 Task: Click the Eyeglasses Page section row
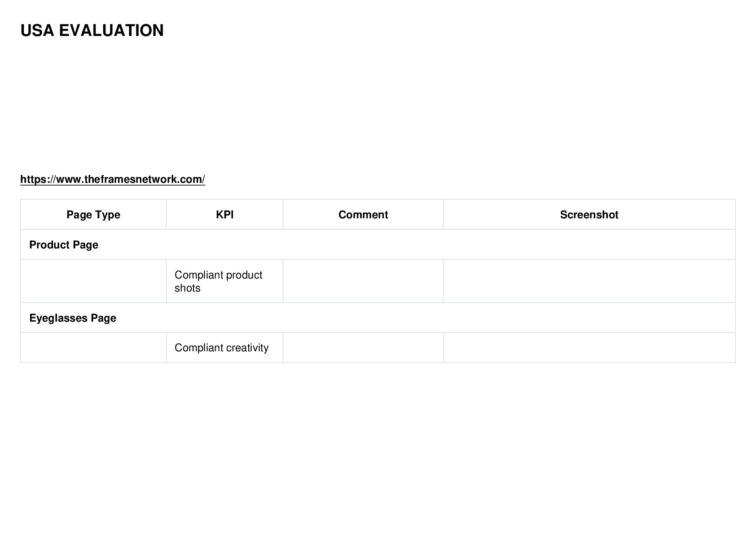click(378, 318)
